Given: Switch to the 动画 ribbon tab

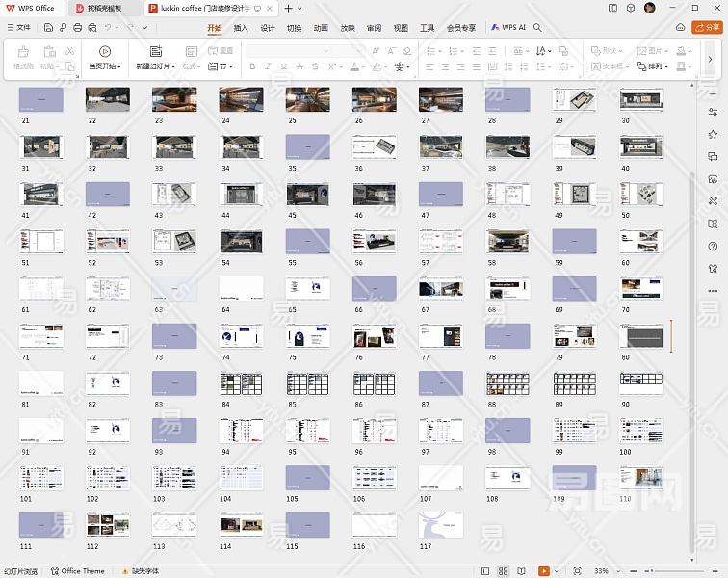Looking at the screenshot, I should point(321,28).
